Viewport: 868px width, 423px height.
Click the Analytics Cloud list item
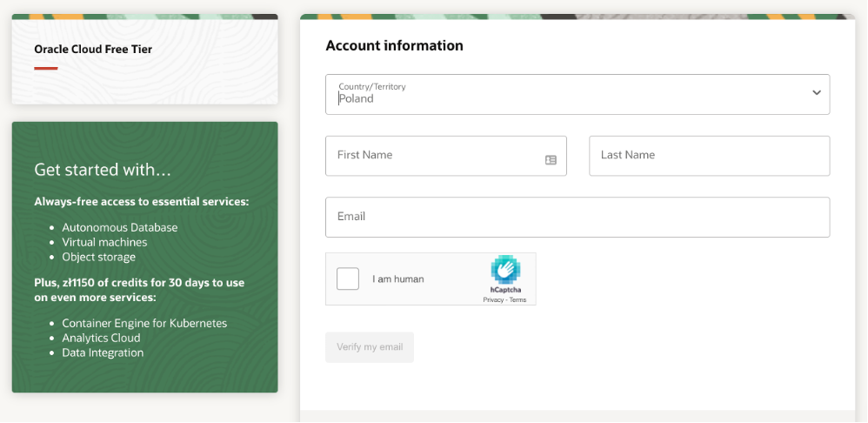tap(101, 338)
